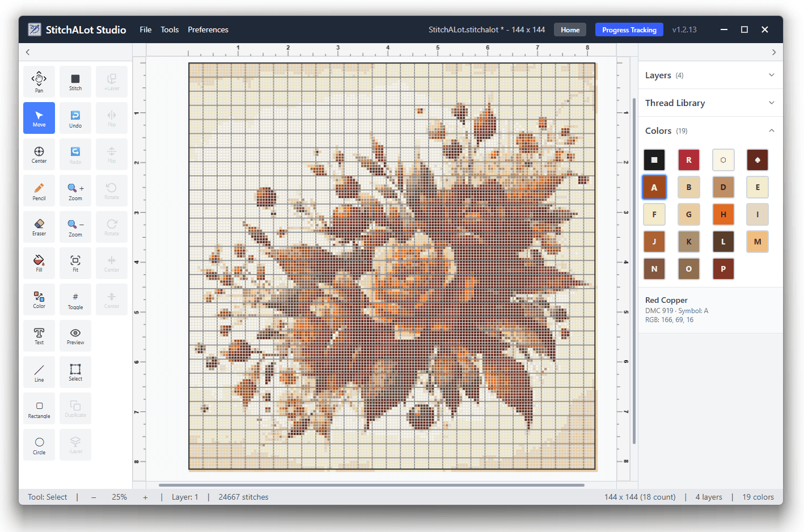Click the plus zoom stepper in status bar
The width and height of the screenshot is (804, 532).
[x=145, y=497]
